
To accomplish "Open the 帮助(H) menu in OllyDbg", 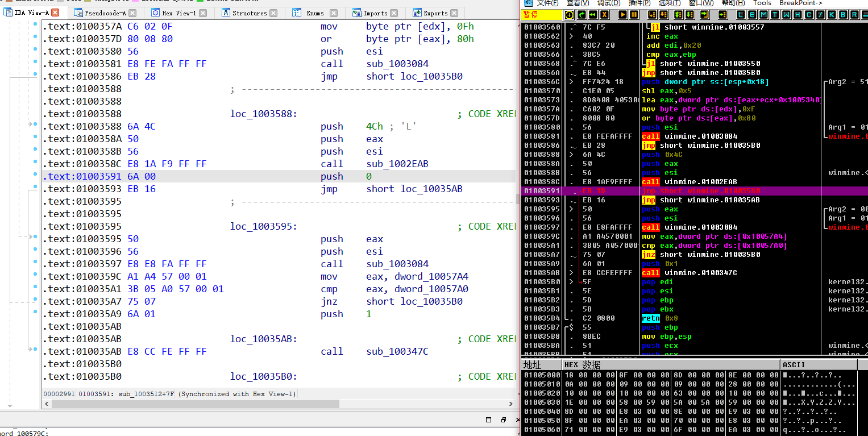I will pos(734,3).
